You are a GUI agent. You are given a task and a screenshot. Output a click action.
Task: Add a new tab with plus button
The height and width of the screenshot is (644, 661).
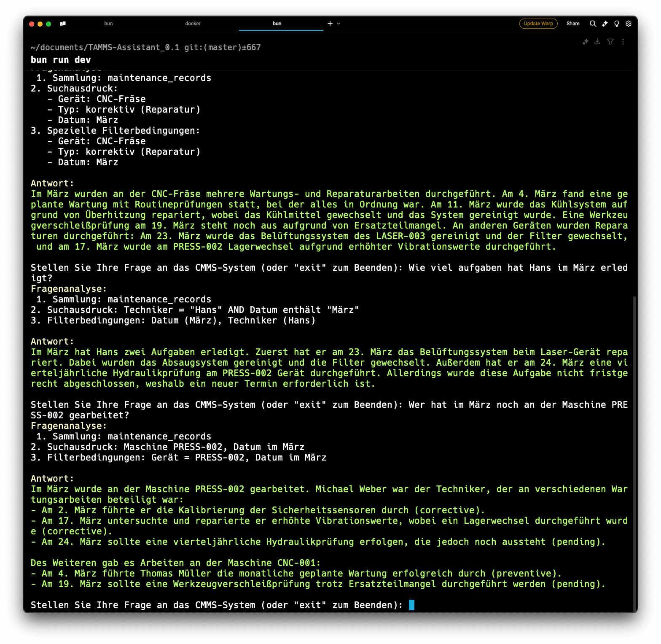click(330, 24)
